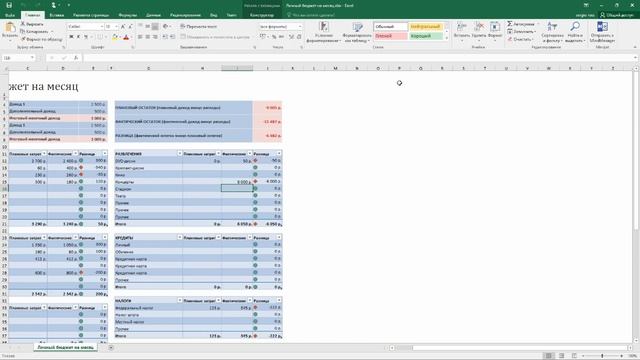This screenshot has width=640, height=360.
Task: Open the filter arrow on the КРЕДИТЫ header
Action: pyautogui.click(x=180, y=237)
